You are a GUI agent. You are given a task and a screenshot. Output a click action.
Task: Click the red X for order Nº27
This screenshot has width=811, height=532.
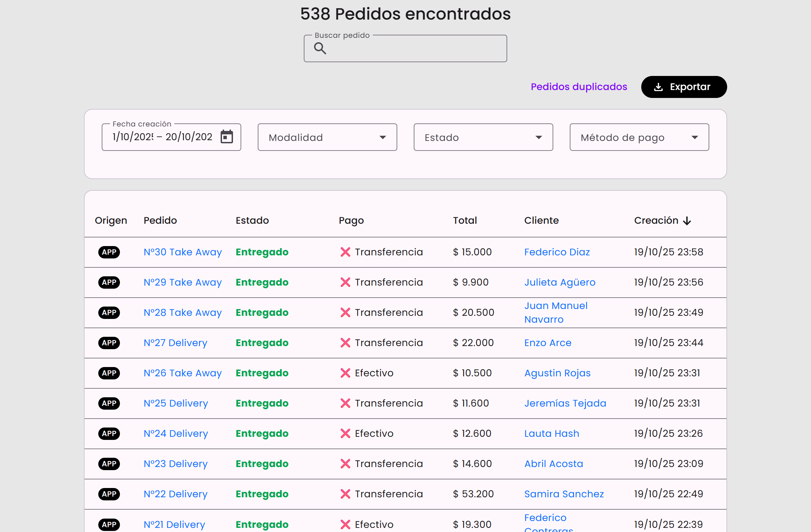point(345,343)
